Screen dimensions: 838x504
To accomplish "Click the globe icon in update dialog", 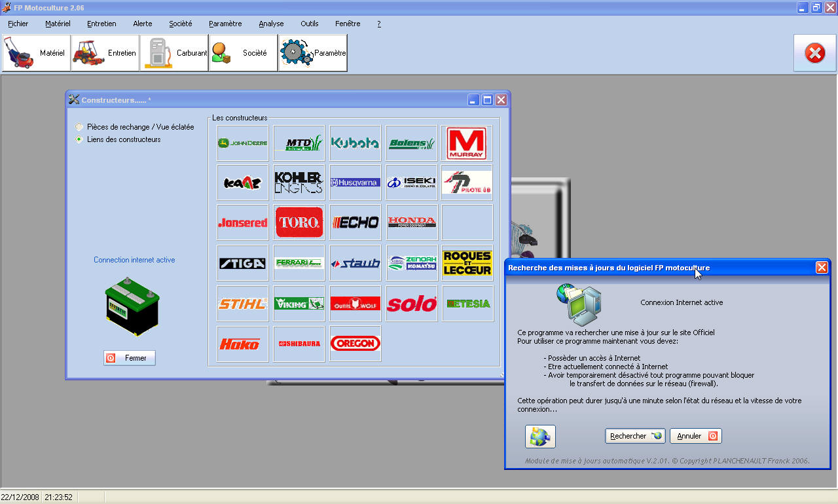I will (540, 437).
